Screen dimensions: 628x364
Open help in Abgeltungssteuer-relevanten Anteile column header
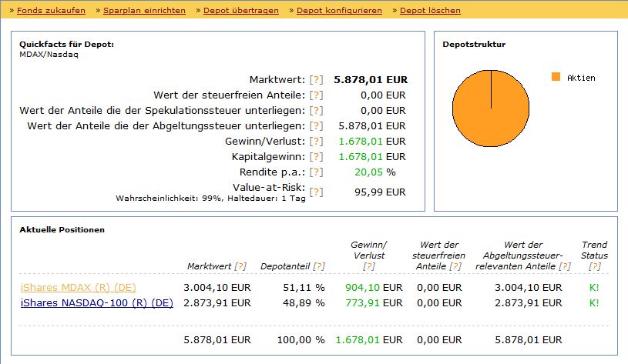(565, 266)
